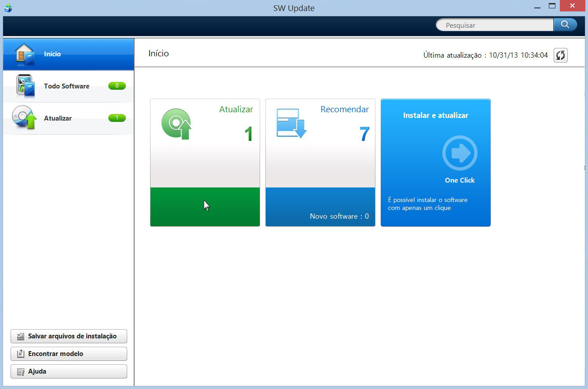Viewport: 588px width, 389px height.
Task: Click the number 1 on Atualizar tile
Action: pos(249,134)
